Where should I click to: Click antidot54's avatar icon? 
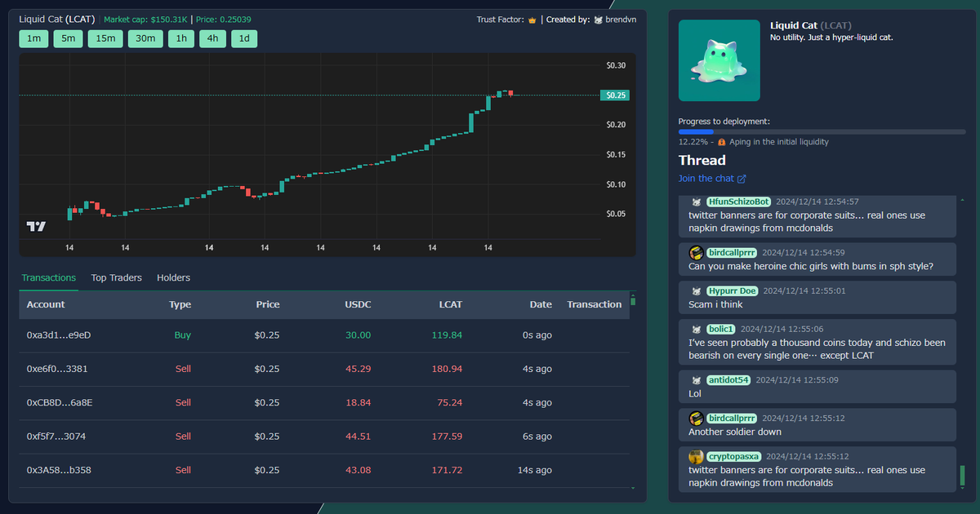pyautogui.click(x=697, y=380)
